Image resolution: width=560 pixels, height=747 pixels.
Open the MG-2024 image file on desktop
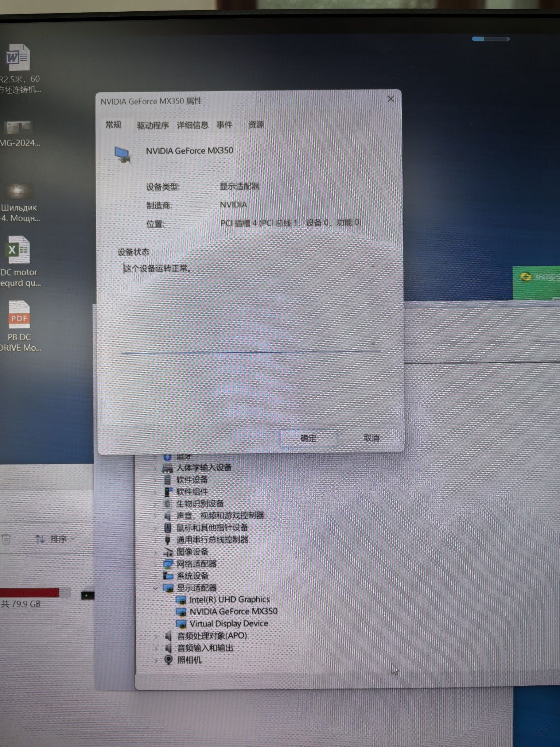click(18, 128)
